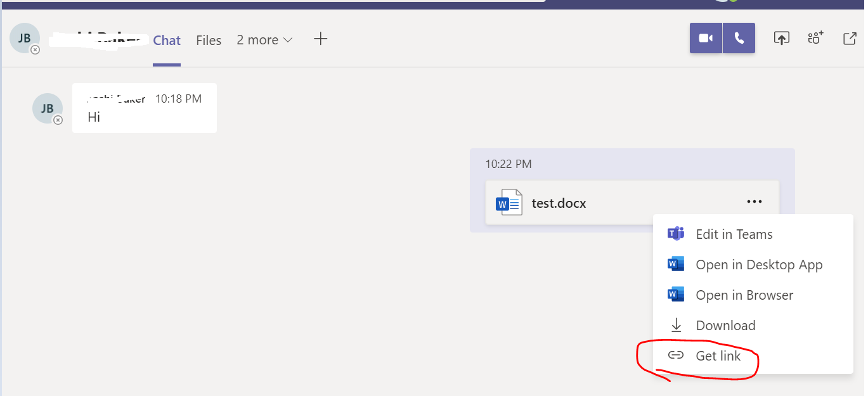This screenshot has height=396, width=868.
Task: Open screen sharing options
Action: (x=781, y=38)
